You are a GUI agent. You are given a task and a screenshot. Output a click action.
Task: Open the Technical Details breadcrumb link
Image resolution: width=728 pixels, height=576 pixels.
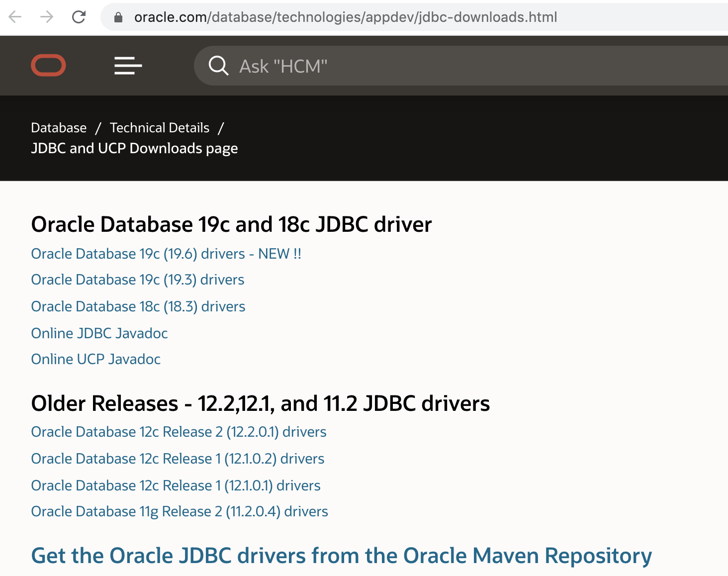(160, 128)
